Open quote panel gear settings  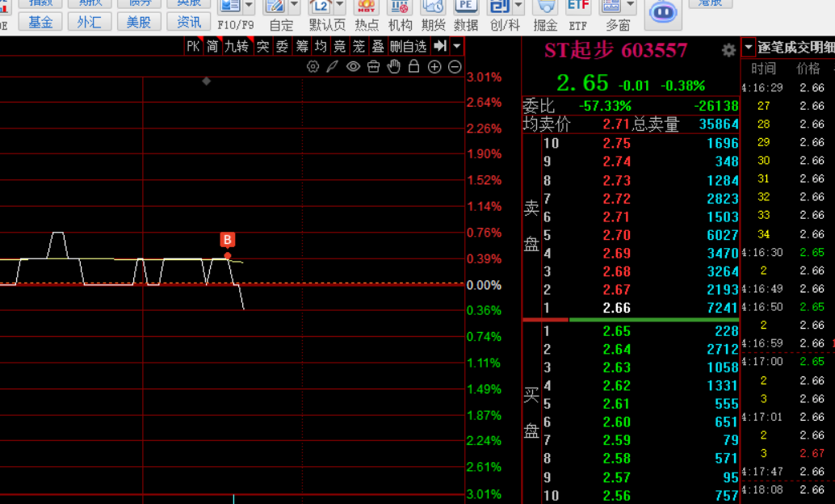728,50
